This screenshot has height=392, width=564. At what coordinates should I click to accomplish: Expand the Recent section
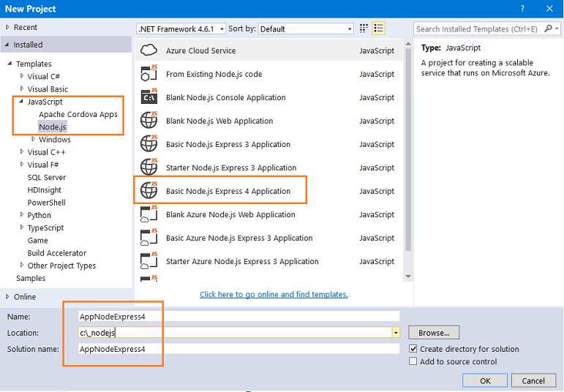(7, 27)
